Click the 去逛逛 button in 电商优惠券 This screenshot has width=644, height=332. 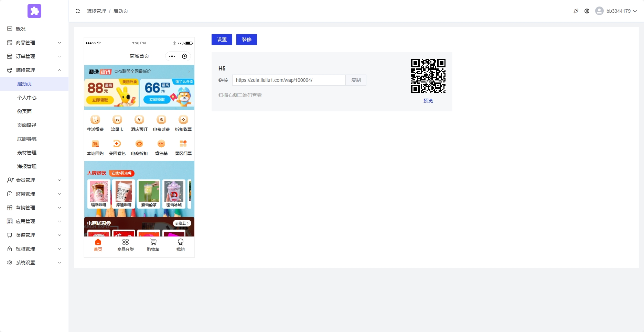[x=182, y=223]
